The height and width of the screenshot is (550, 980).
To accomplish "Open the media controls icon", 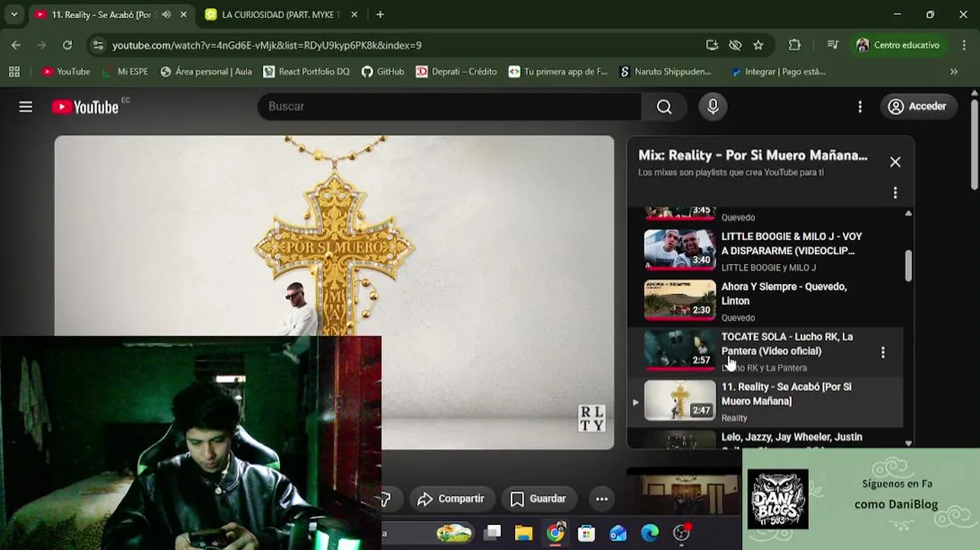I will click(x=833, y=45).
